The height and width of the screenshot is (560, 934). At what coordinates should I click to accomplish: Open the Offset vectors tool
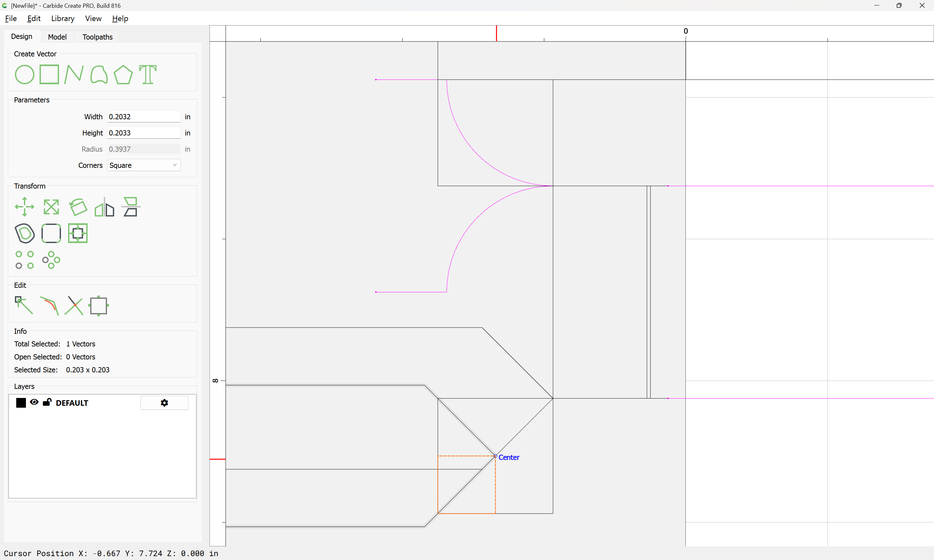point(25,233)
